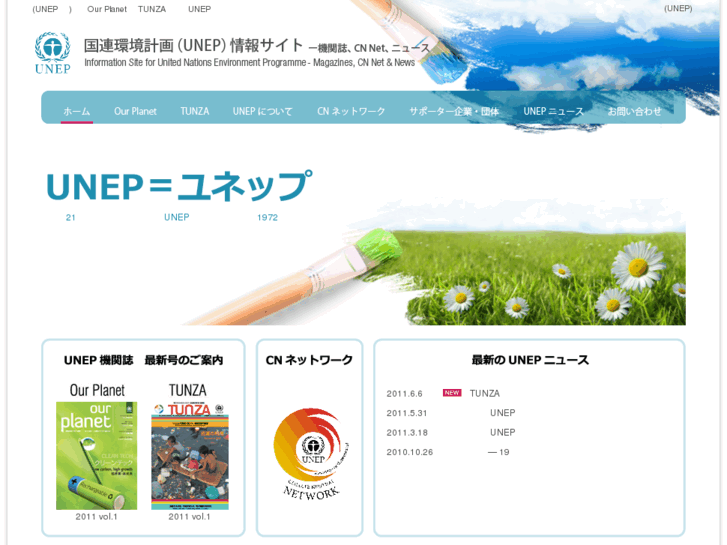Open サポーター企業・団体 in the navigation bar

click(454, 111)
